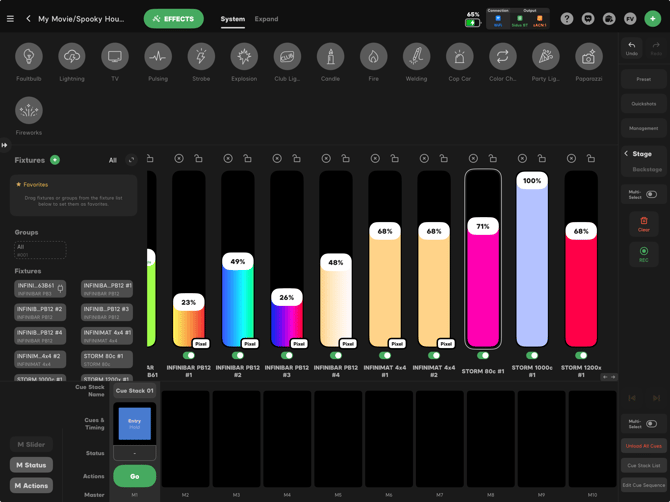The image size is (670, 502).
Task: Select the Club Lights effect
Action: tap(287, 56)
